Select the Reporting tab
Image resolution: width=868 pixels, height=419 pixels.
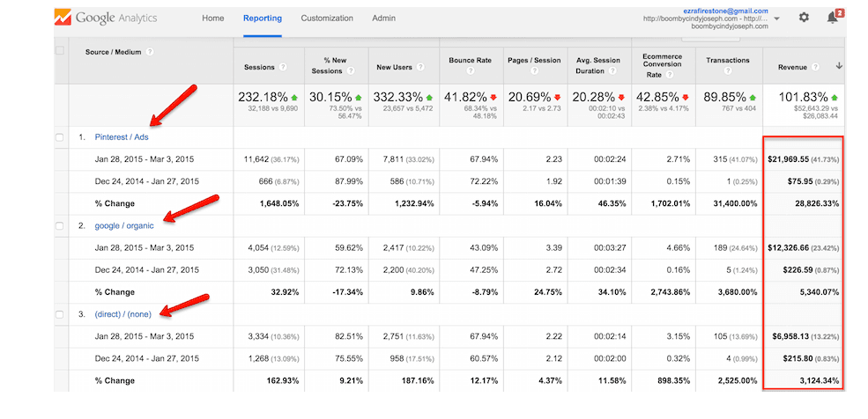pyautogui.click(x=263, y=18)
